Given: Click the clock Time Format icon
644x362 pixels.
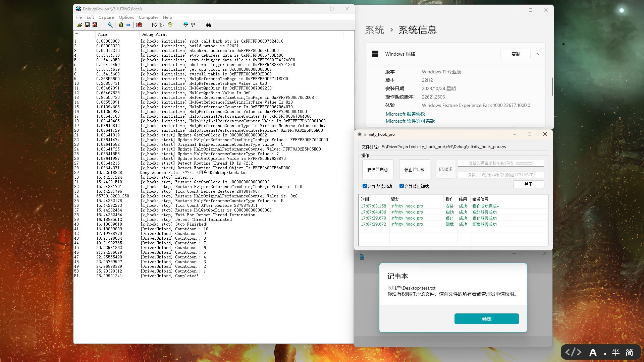Looking at the screenshot, I should tap(170, 25).
